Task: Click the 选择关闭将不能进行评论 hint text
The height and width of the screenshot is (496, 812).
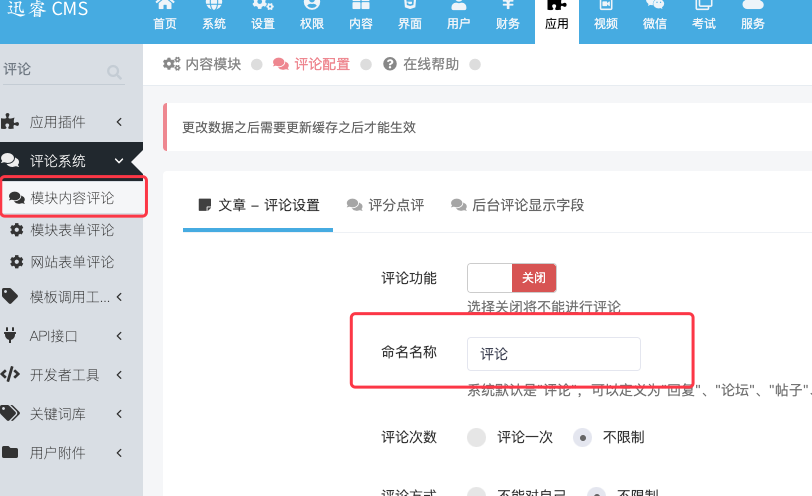Action: click(x=544, y=307)
